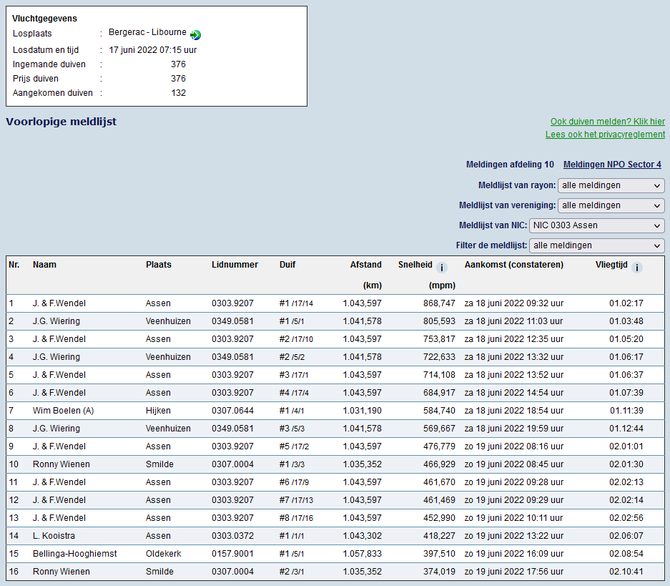Click place Oldekerk in row 15
The image size is (670, 586).
[x=163, y=554]
